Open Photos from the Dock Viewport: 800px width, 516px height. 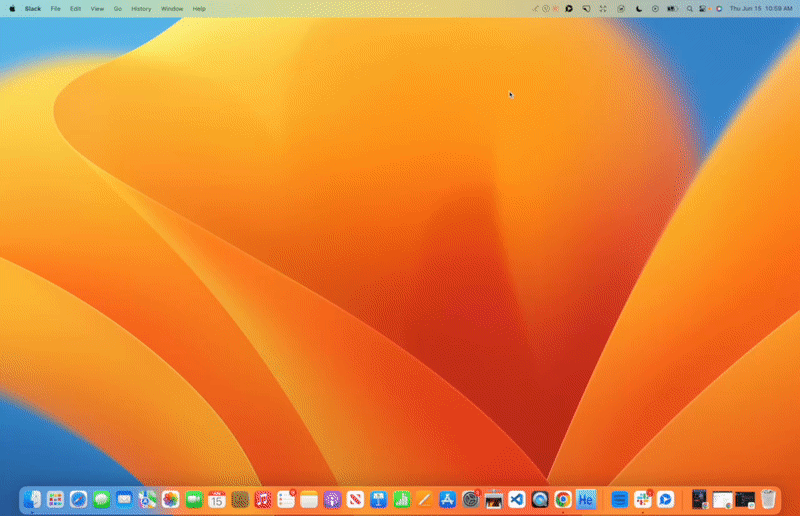point(170,499)
